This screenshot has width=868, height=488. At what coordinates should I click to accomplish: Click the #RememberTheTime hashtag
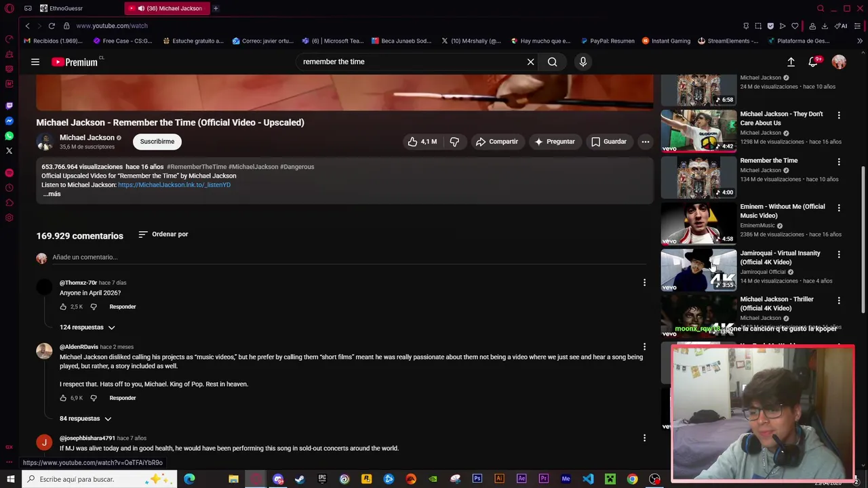point(197,167)
